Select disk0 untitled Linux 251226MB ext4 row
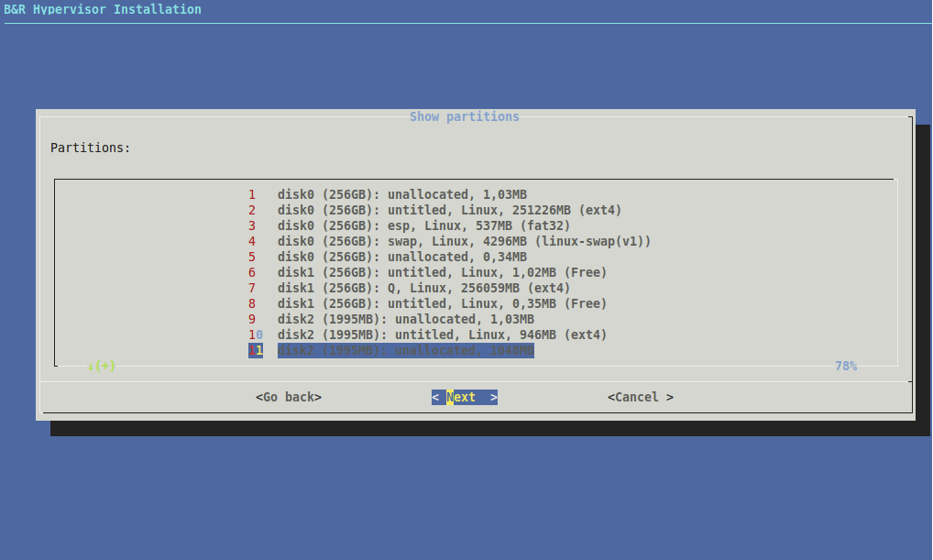Image resolution: width=933 pixels, height=560 pixels. pyautogui.click(x=435, y=210)
